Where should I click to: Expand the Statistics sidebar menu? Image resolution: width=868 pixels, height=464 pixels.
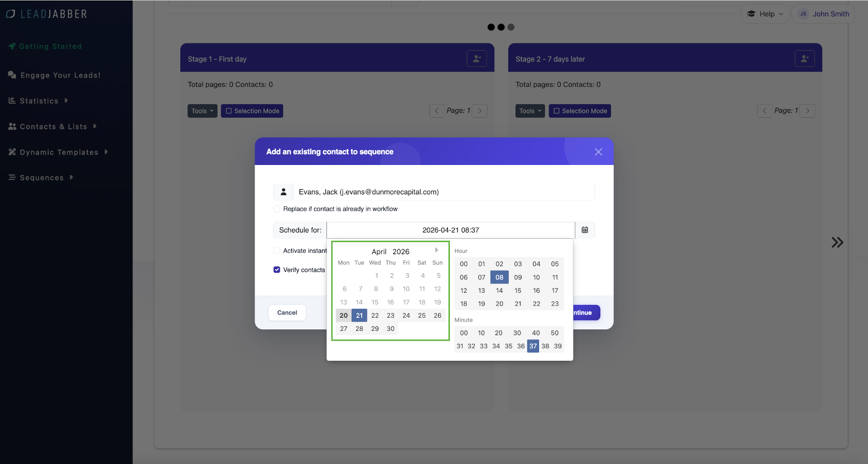click(39, 101)
